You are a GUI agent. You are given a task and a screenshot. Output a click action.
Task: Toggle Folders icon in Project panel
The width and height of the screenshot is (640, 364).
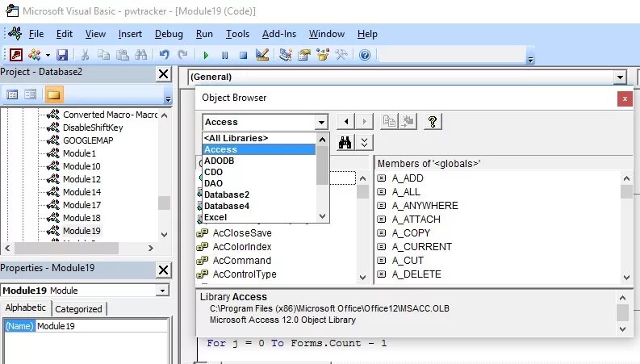(x=54, y=94)
